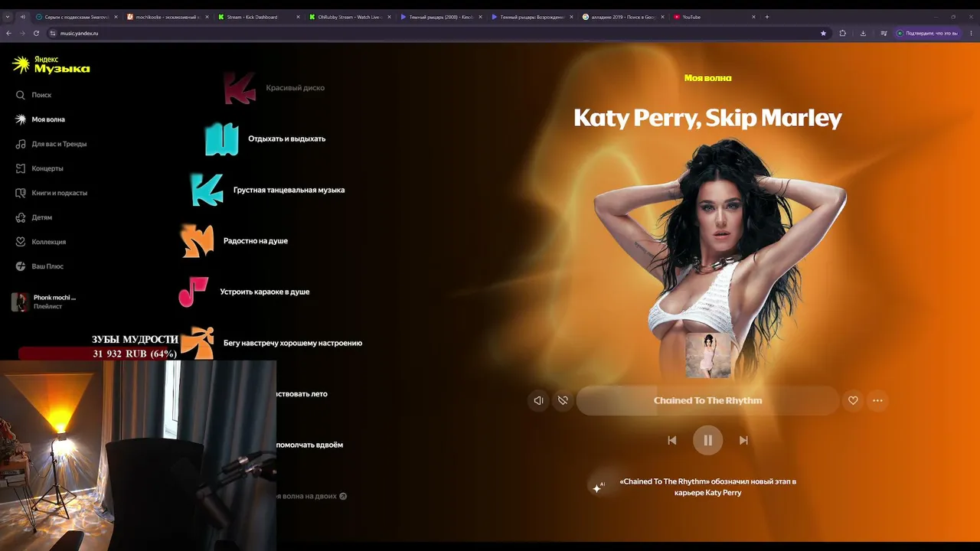Skip to the previous track
Viewport: 980px width, 551px height.
pos(672,440)
